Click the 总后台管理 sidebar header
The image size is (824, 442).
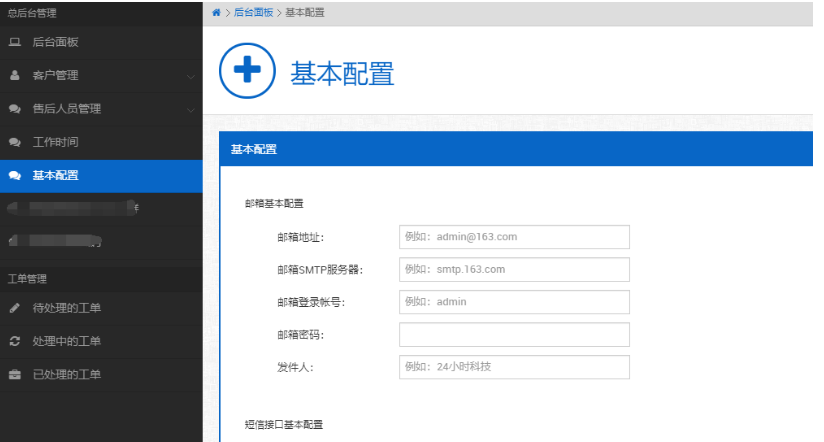32,13
